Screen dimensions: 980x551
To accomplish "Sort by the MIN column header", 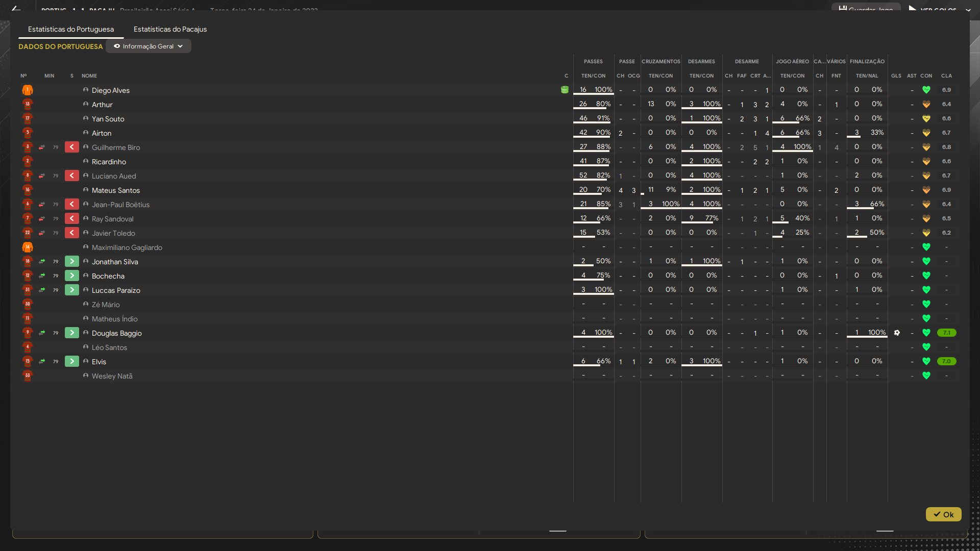I will pyautogui.click(x=49, y=76).
